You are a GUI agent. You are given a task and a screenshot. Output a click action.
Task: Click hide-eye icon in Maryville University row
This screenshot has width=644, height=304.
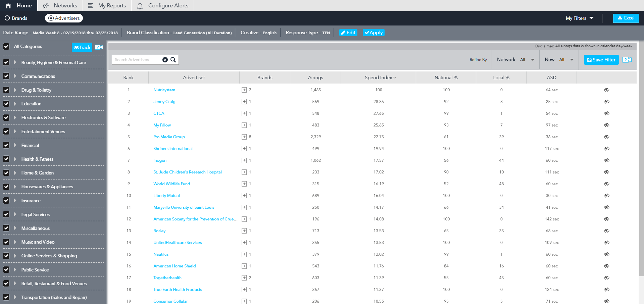coord(607,207)
